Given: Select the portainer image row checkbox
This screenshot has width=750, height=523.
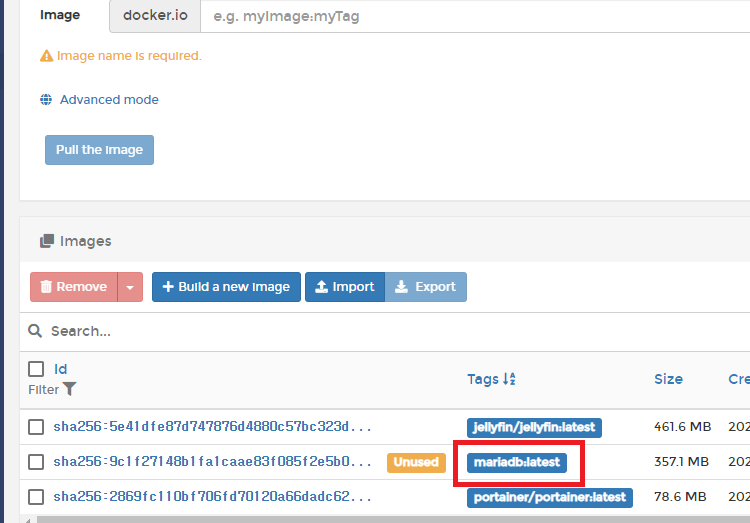Looking at the screenshot, I should coord(36,497).
